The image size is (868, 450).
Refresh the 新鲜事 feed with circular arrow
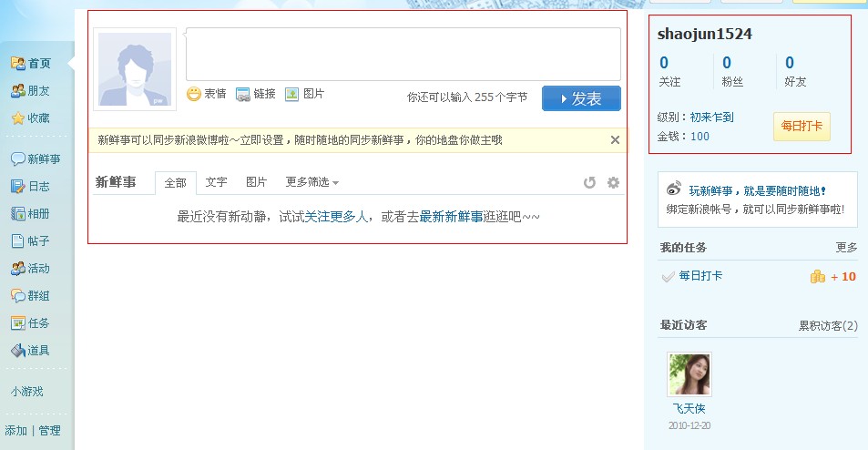click(589, 182)
